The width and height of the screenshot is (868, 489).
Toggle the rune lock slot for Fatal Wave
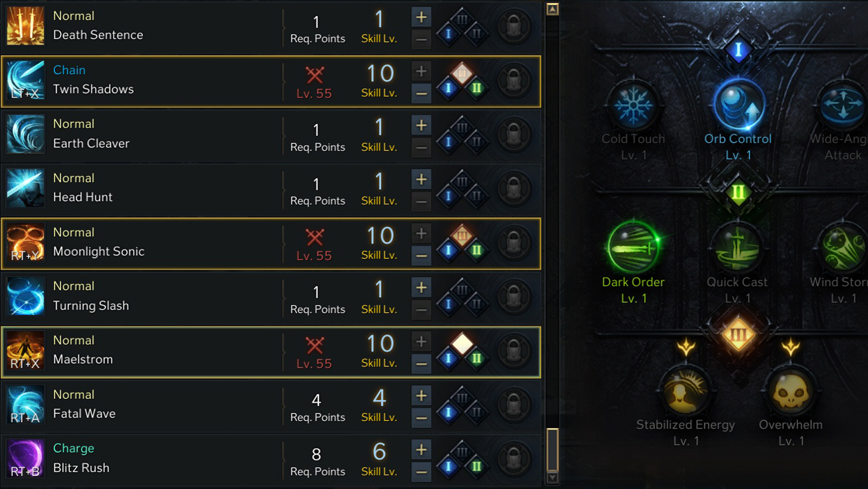(x=514, y=405)
